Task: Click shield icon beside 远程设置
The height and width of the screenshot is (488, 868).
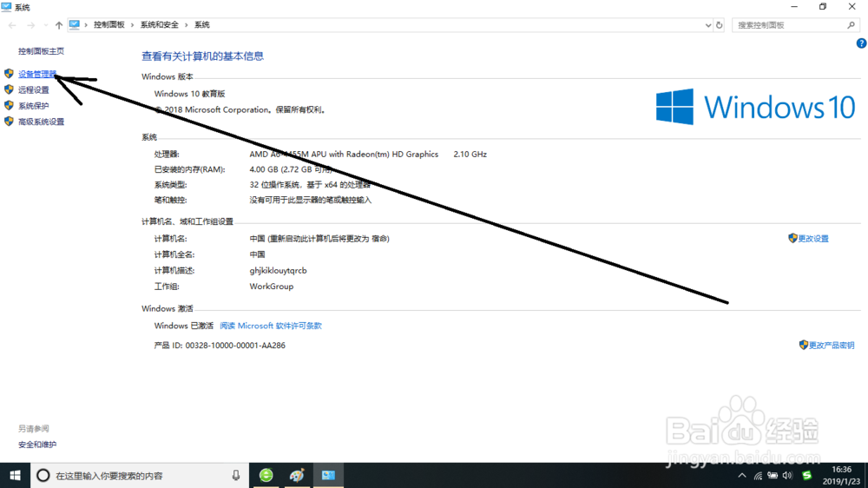Action: 9,89
